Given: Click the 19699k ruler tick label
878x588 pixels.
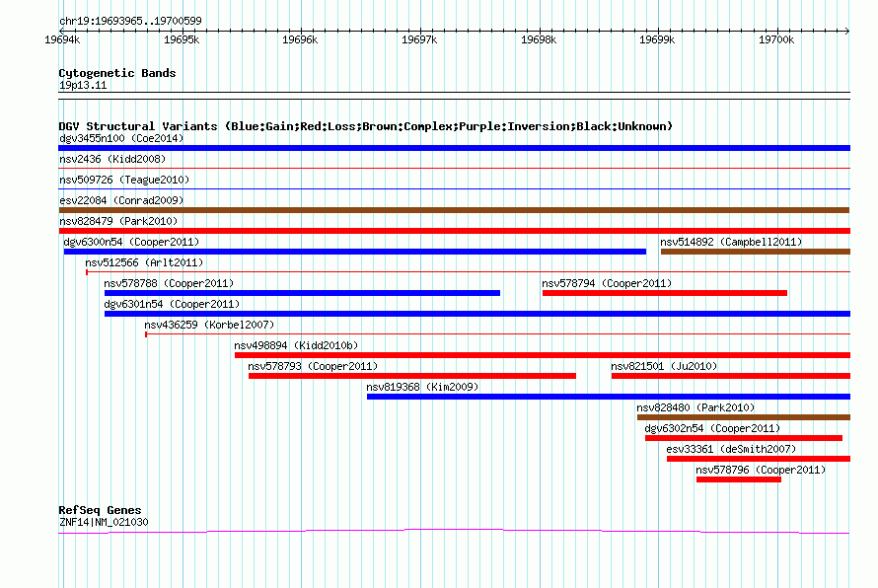Looking at the screenshot, I should 657,39.
